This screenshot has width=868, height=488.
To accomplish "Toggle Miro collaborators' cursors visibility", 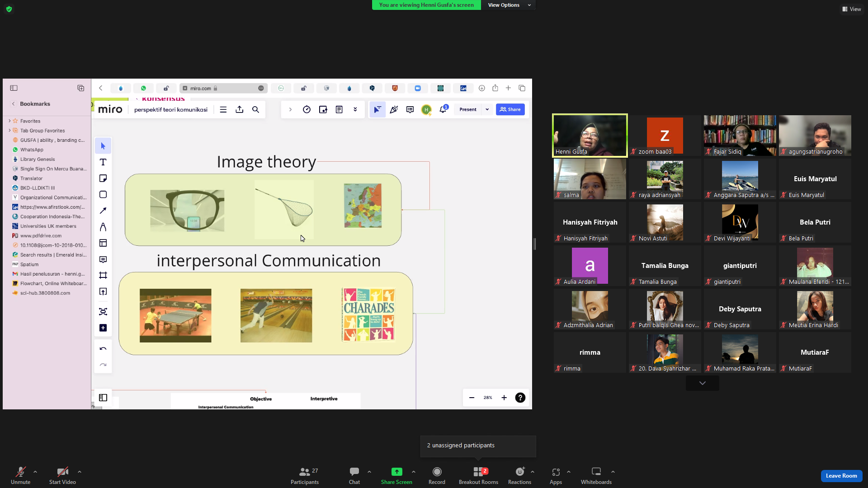I will (x=377, y=109).
